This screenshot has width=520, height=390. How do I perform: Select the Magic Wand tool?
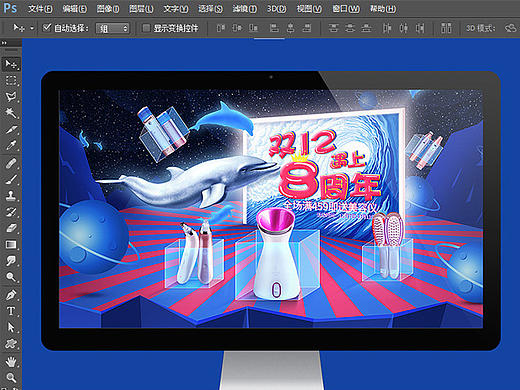(11, 113)
